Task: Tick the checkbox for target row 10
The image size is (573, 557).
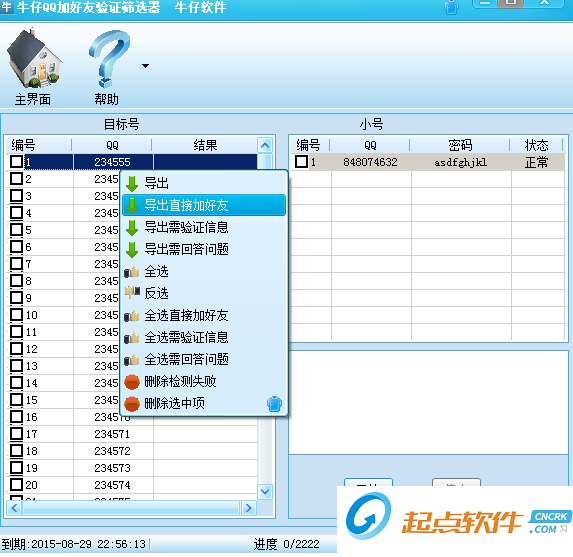Action: coord(16,315)
